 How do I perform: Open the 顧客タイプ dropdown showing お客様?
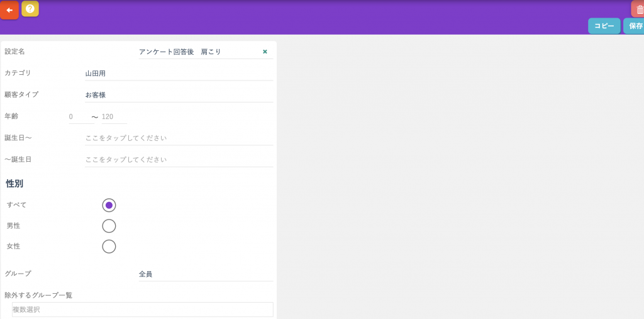[x=179, y=95]
